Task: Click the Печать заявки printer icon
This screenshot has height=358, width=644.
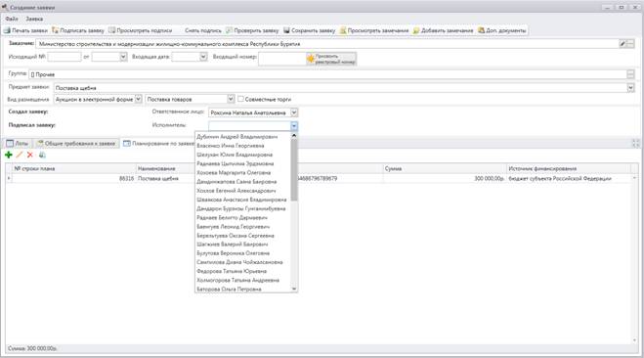Action: pos(7,30)
